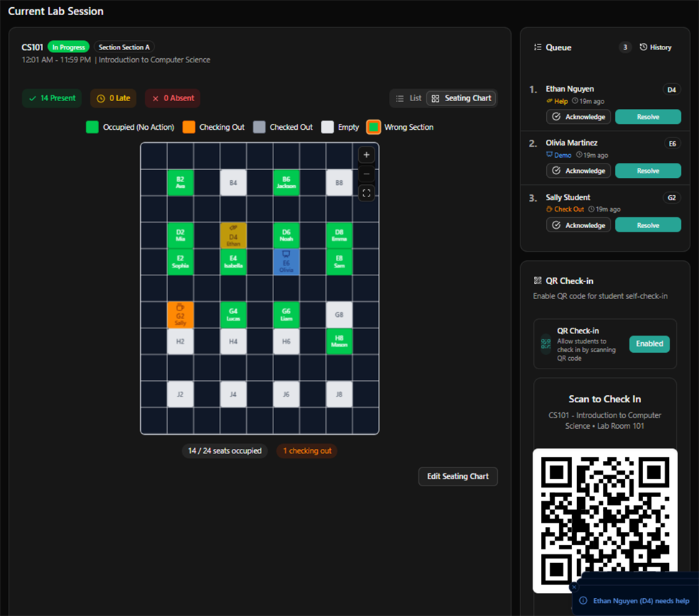Screen dimensions: 699x616
Task: Click the Section Section A badge
Action: [x=124, y=47]
